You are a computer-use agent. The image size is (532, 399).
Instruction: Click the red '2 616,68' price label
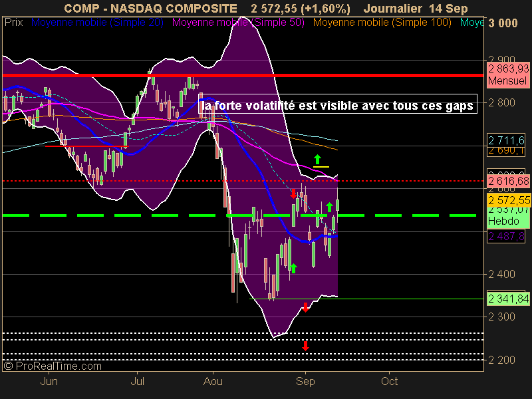pos(508,181)
